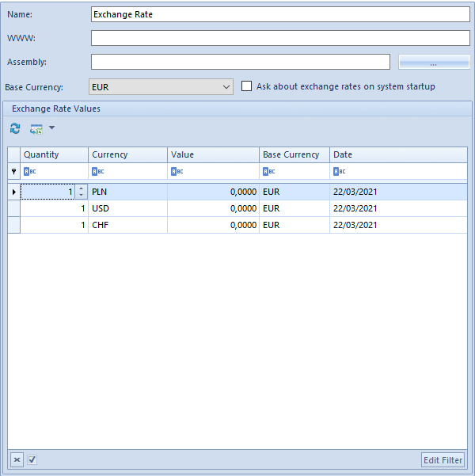The width and height of the screenshot is (475, 476).
Task: Click the Name input field
Action: pyautogui.click(x=280, y=14)
